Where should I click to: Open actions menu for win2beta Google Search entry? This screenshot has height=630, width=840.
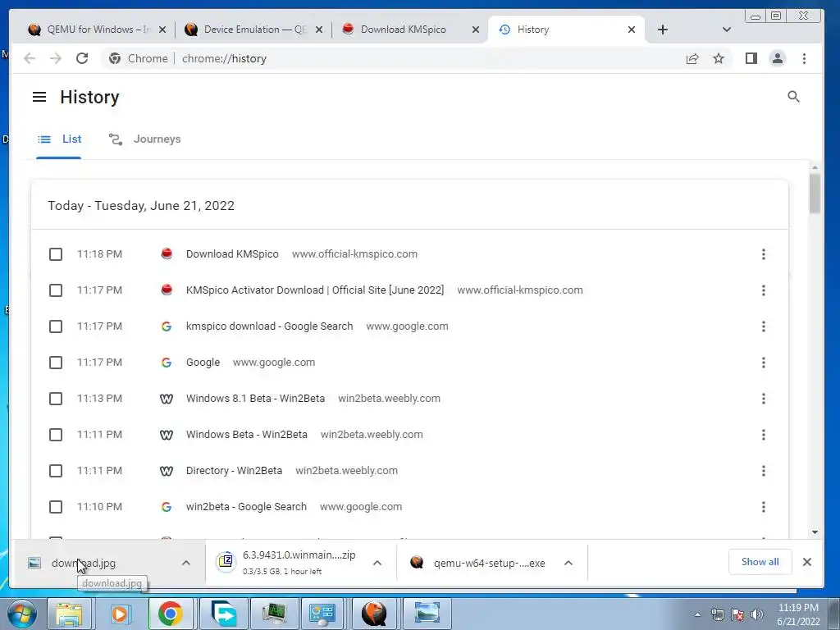coord(764,507)
